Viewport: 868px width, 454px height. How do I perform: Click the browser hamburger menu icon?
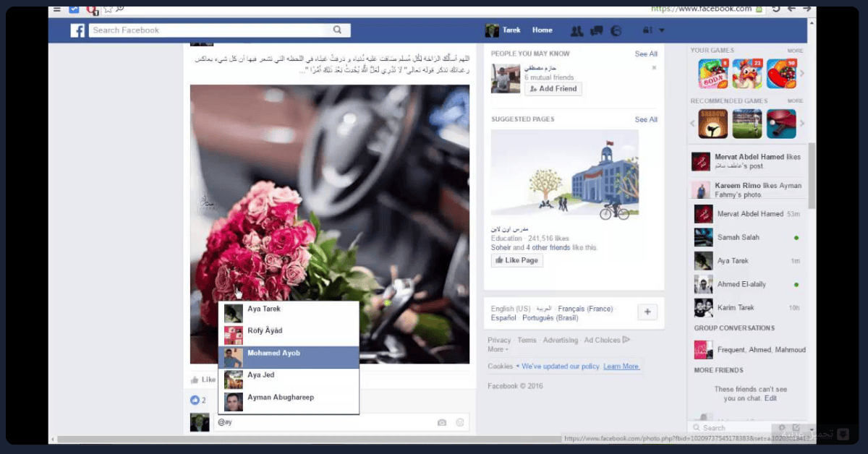(x=56, y=9)
